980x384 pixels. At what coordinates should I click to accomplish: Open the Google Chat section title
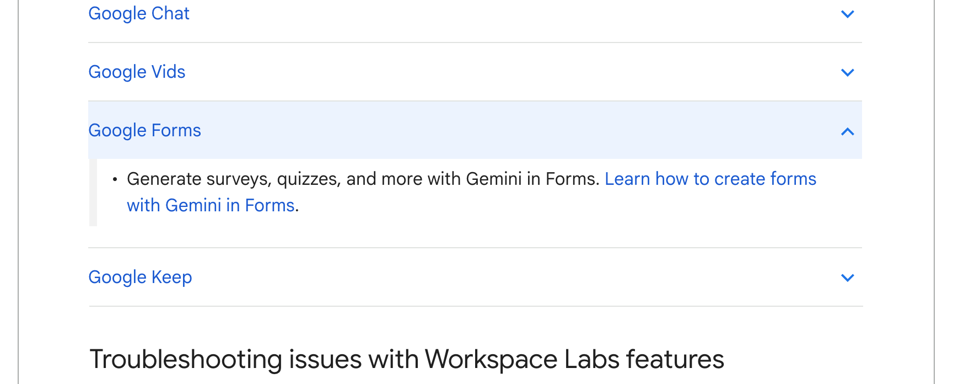[139, 13]
